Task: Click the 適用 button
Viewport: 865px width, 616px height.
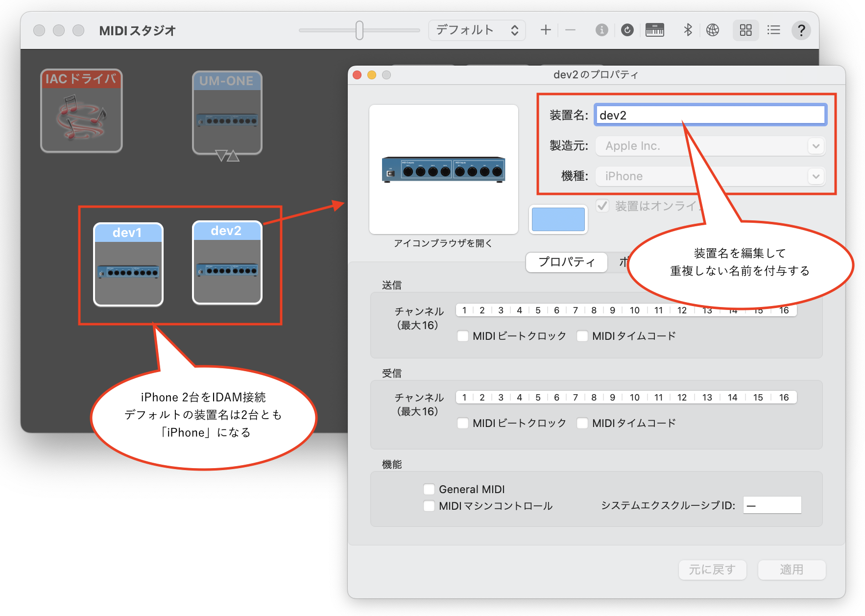Action: coord(791,569)
